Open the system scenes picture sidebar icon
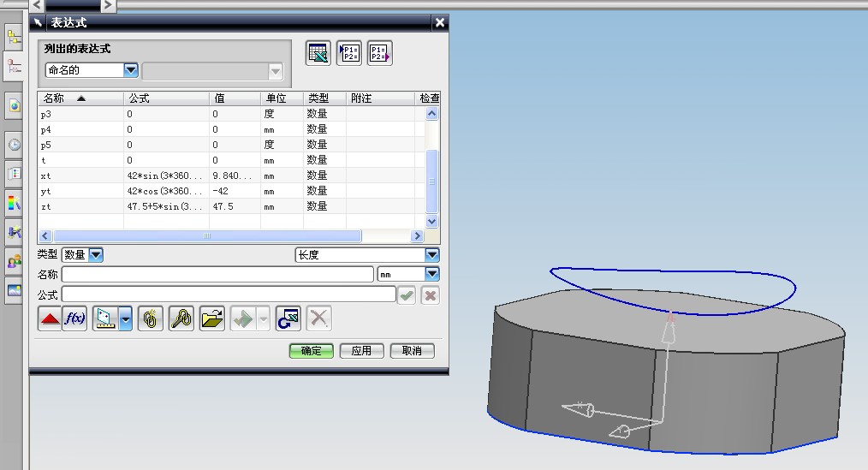 click(x=14, y=290)
